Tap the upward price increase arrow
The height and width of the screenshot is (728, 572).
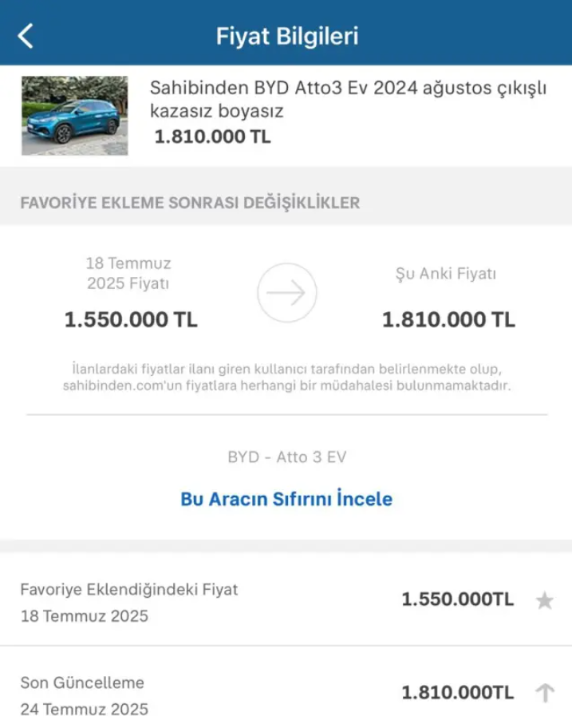point(544,693)
